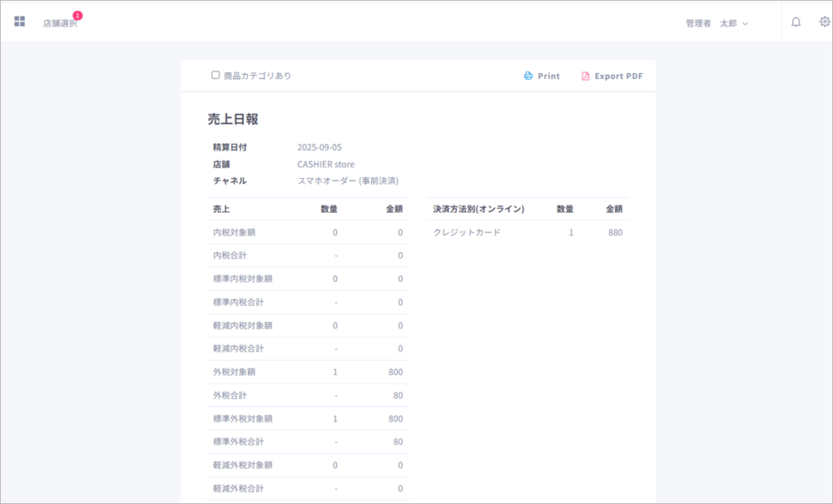The image size is (833, 504).
Task: Click the red badge on 店舗選択
Action: [77, 15]
